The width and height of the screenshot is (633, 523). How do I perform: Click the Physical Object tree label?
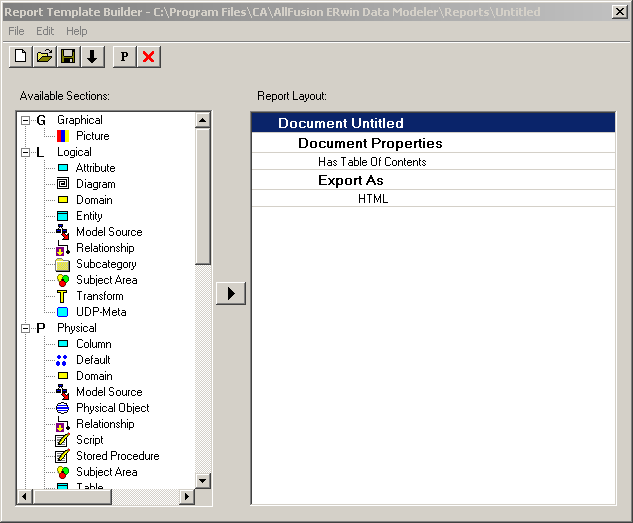click(x=113, y=408)
